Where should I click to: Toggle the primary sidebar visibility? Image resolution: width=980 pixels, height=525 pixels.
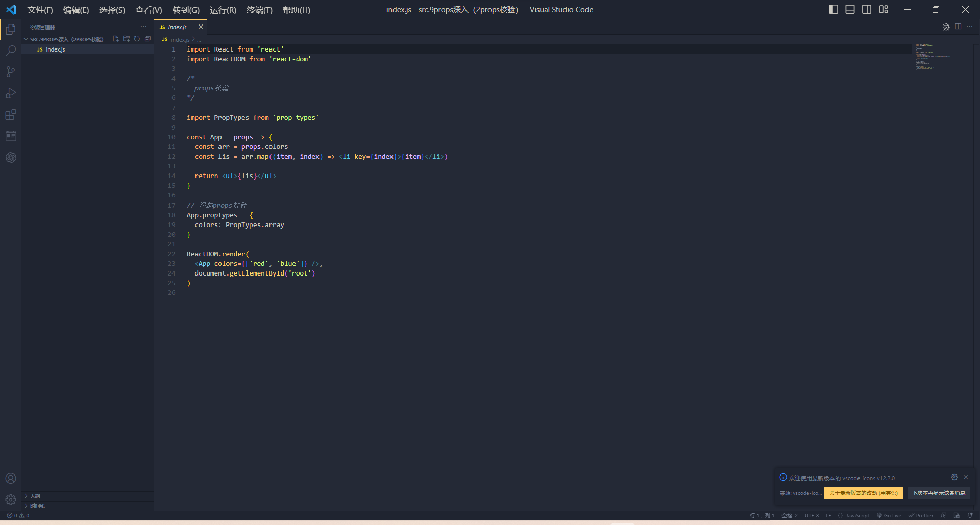[x=834, y=9]
